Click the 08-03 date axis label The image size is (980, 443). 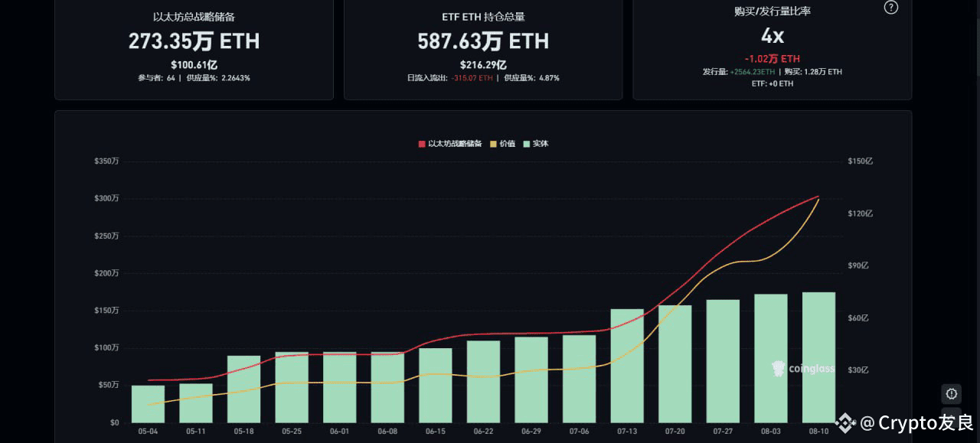[770, 432]
